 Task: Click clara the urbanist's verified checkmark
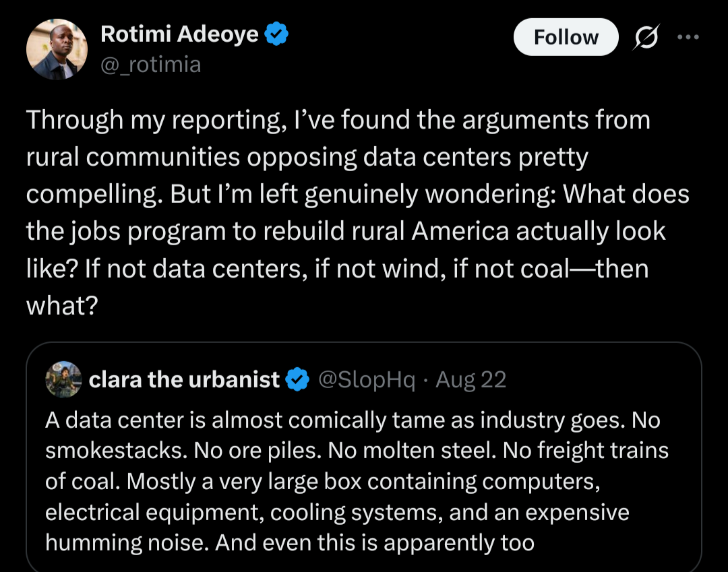tap(297, 379)
